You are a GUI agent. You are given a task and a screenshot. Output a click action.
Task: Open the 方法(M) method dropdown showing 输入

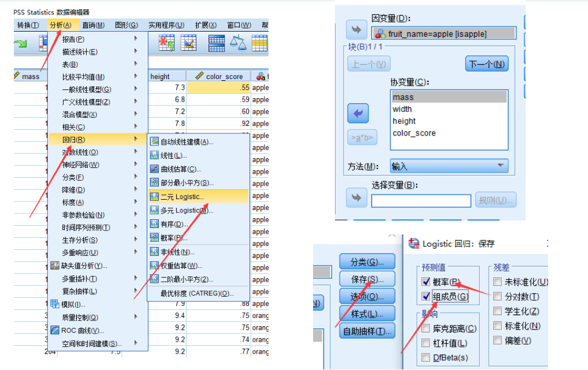(448, 166)
